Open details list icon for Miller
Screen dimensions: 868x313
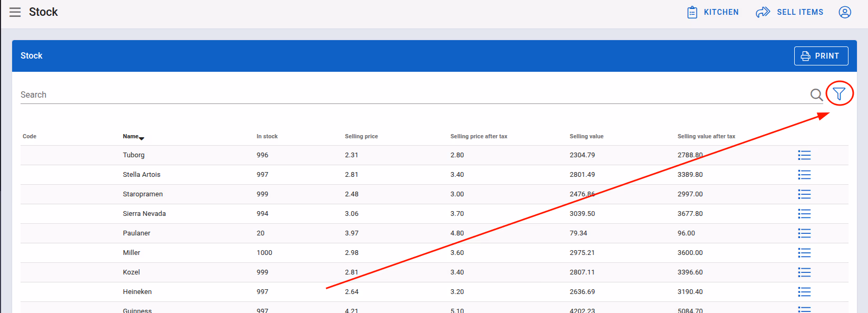[x=804, y=253]
